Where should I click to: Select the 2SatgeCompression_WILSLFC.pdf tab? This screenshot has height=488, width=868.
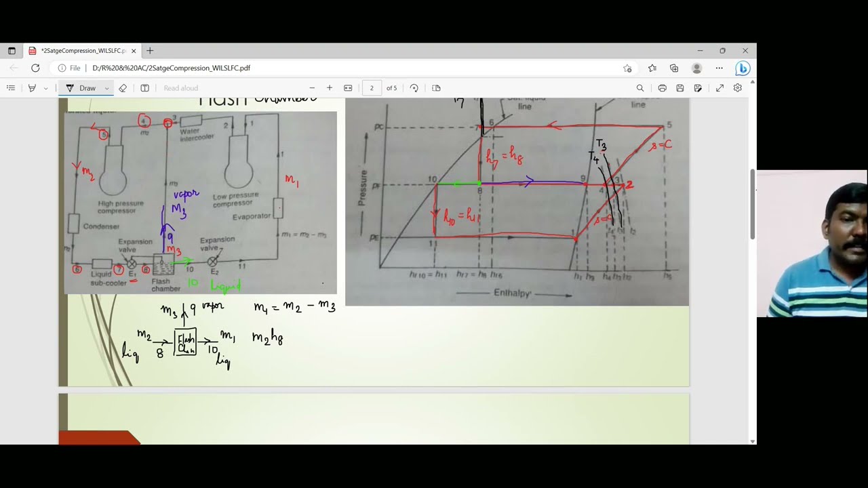tap(81, 51)
